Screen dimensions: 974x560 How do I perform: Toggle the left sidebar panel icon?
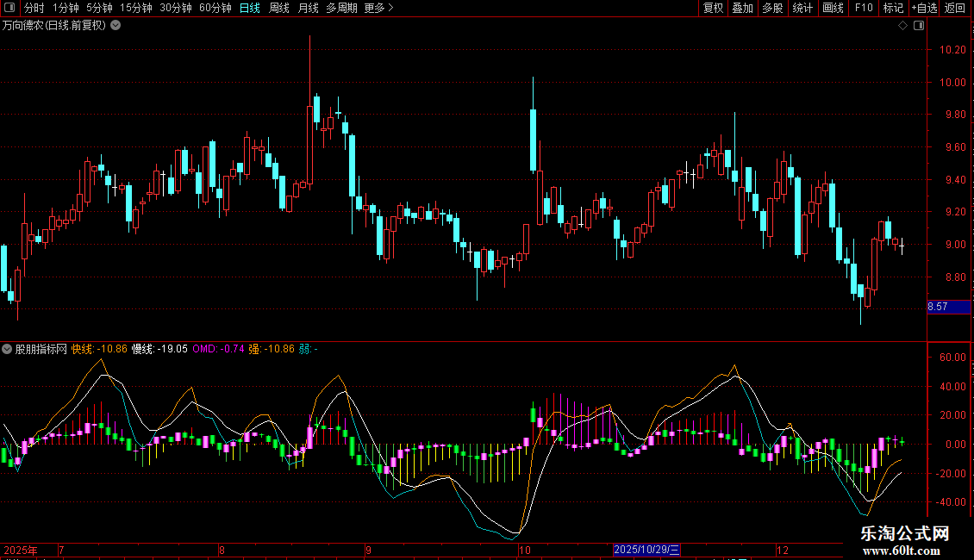(x=9, y=8)
